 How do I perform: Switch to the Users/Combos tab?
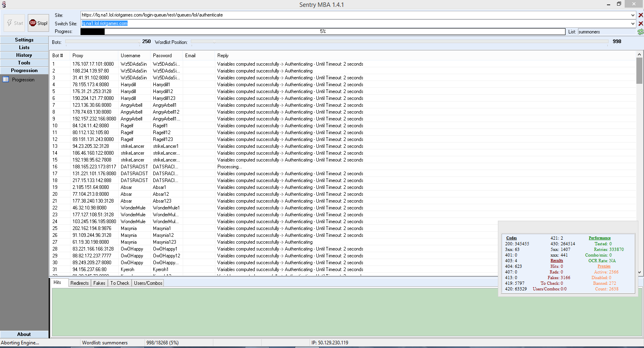pyautogui.click(x=148, y=283)
